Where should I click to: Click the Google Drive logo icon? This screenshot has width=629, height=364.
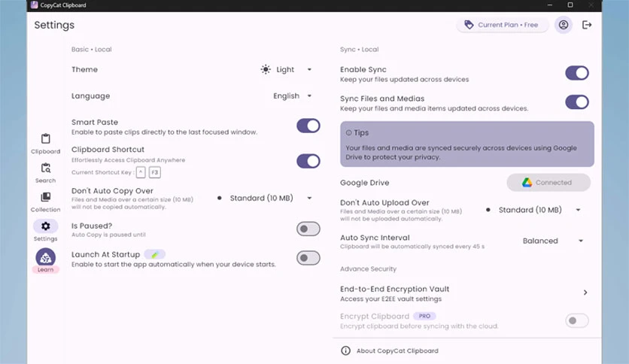click(527, 183)
